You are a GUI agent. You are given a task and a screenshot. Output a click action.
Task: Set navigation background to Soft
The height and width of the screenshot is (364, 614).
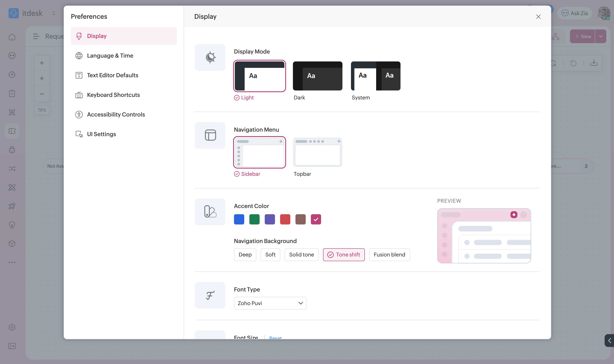click(x=270, y=255)
